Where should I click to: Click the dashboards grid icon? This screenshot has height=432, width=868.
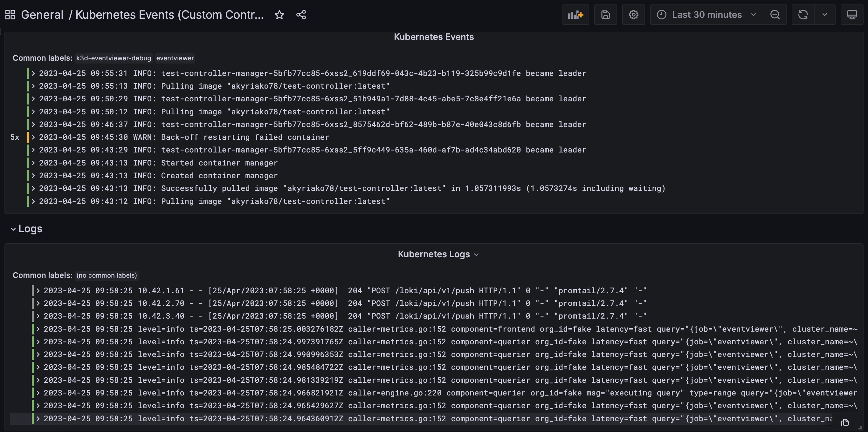[x=10, y=15]
